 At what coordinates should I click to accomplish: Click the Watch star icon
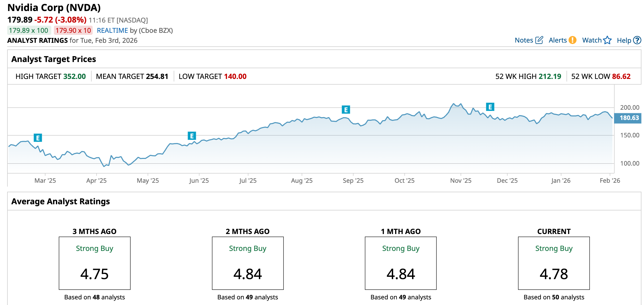607,40
